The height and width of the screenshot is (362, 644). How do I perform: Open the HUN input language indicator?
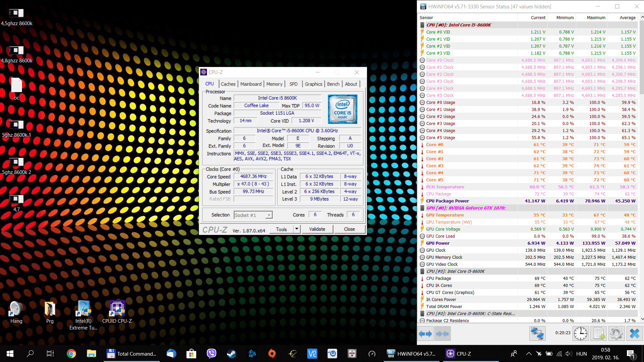pyautogui.click(x=582, y=354)
